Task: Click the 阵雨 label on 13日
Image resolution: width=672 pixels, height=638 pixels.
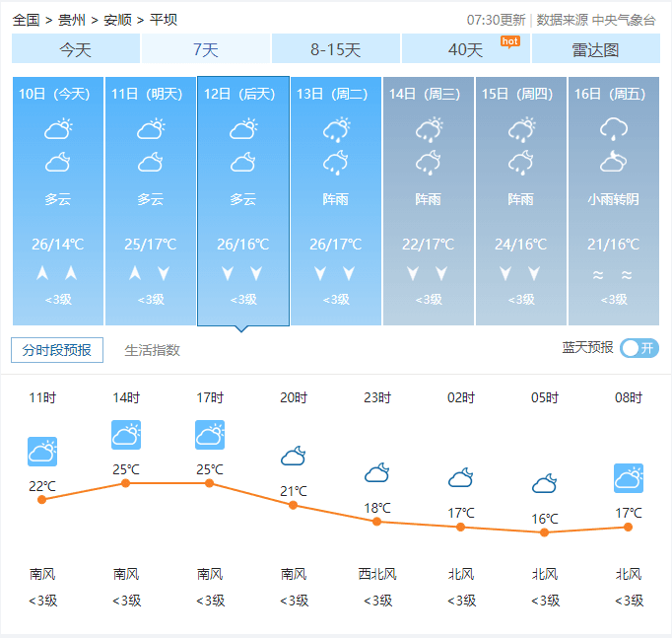Action: pyautogui.click(x=336, y=199)
